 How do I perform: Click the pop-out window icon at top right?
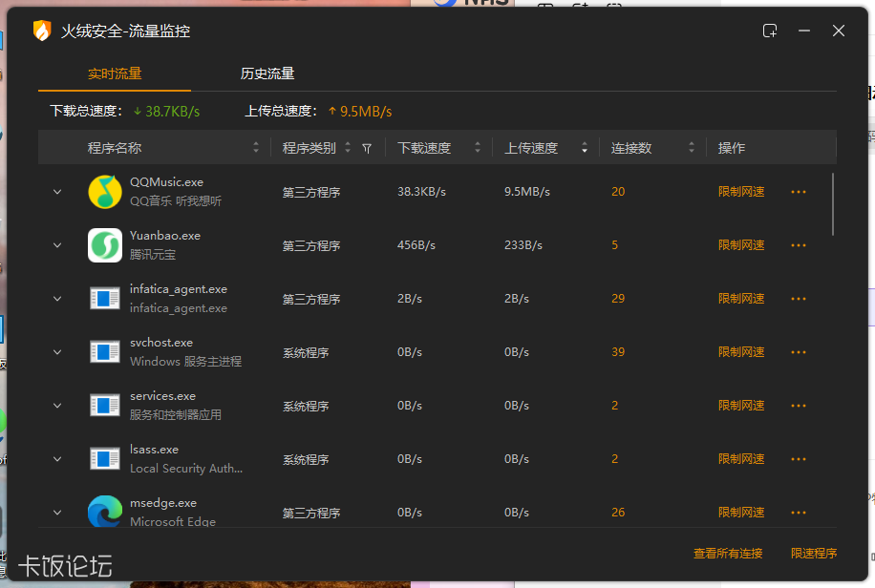pos(770,30)
